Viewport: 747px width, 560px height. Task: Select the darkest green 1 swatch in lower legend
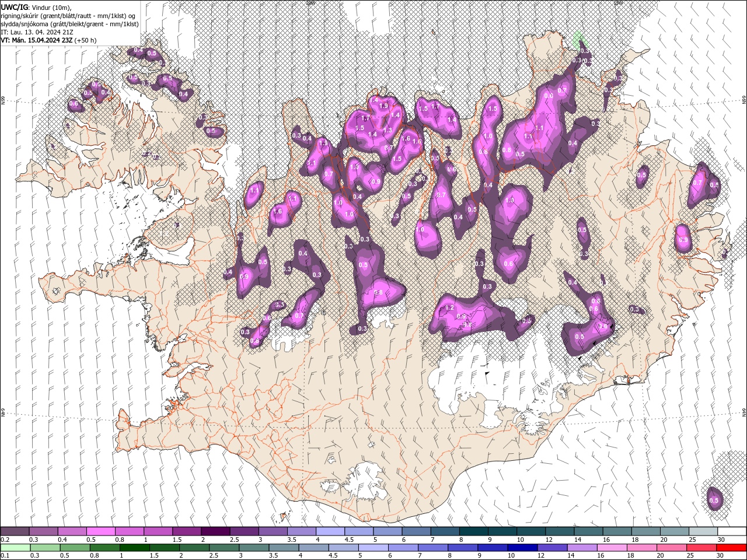[x=134, y=548]
